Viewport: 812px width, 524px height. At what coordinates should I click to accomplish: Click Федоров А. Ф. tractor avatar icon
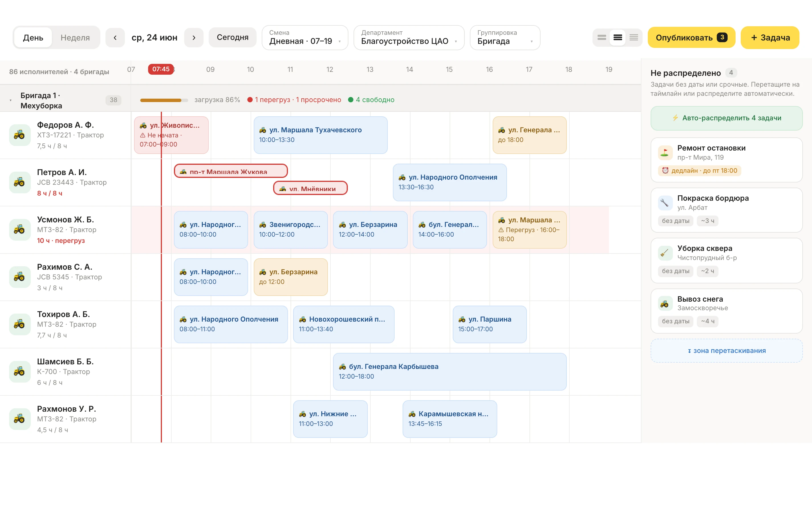[20, 135]
